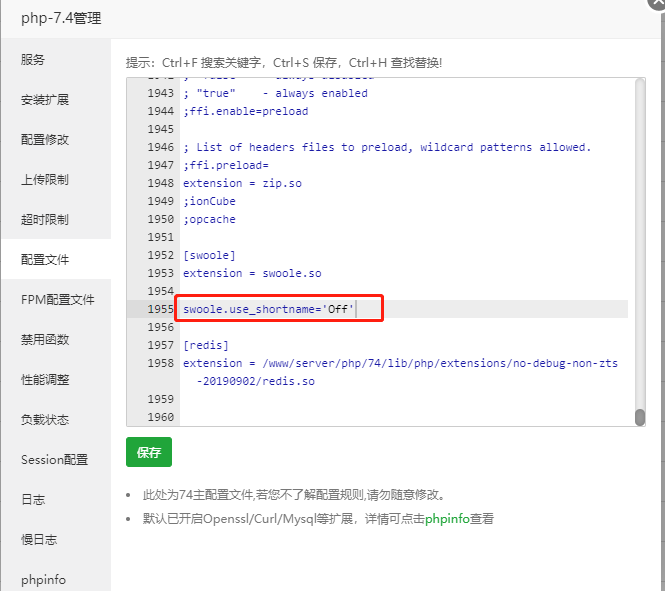Click the green 保存 button
The width and height of the screenshot is (665, 591).
149,452
